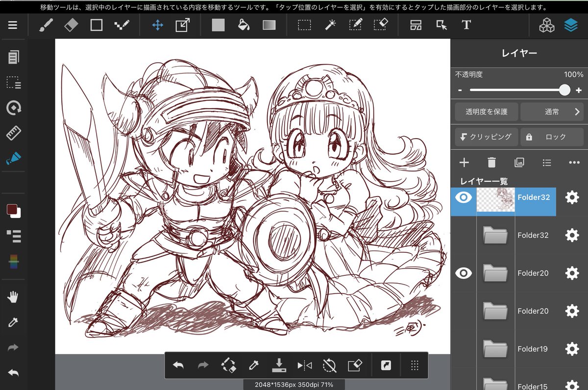Click redo arrow in left sidebar
The height and width of the screenshot is (390, 588).
[14, 347]
